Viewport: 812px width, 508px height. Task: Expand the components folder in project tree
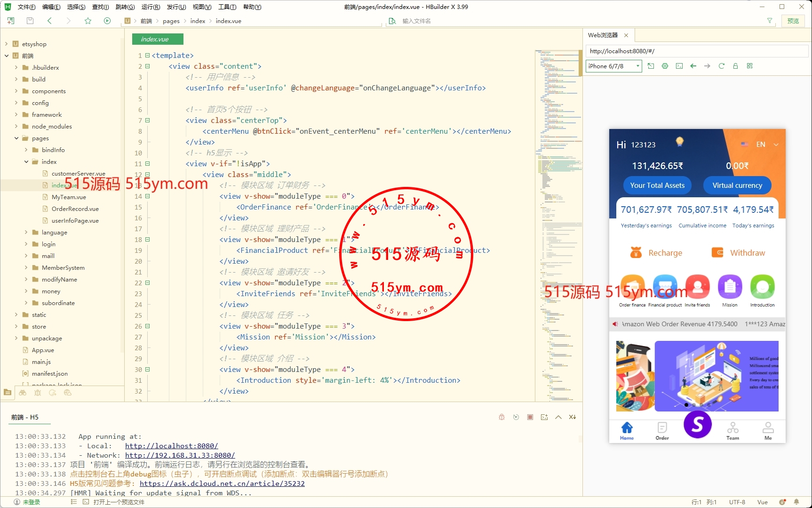[x=16, y=91]
